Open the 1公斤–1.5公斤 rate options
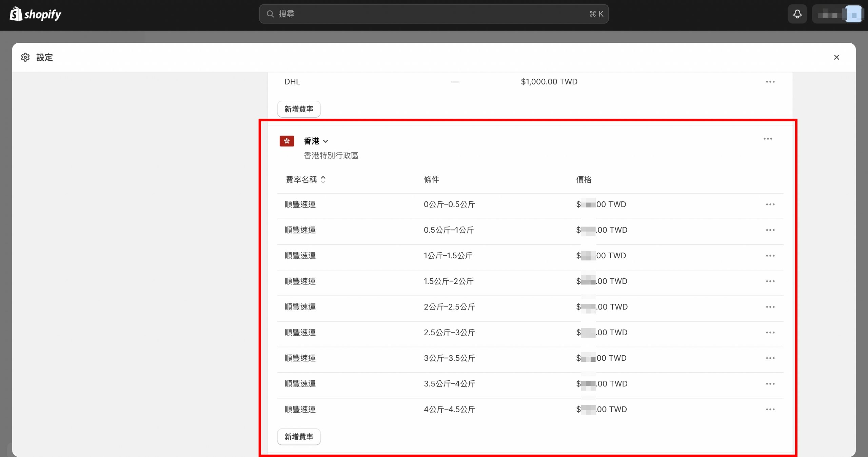Screen dimensions: 868x457 770,256
